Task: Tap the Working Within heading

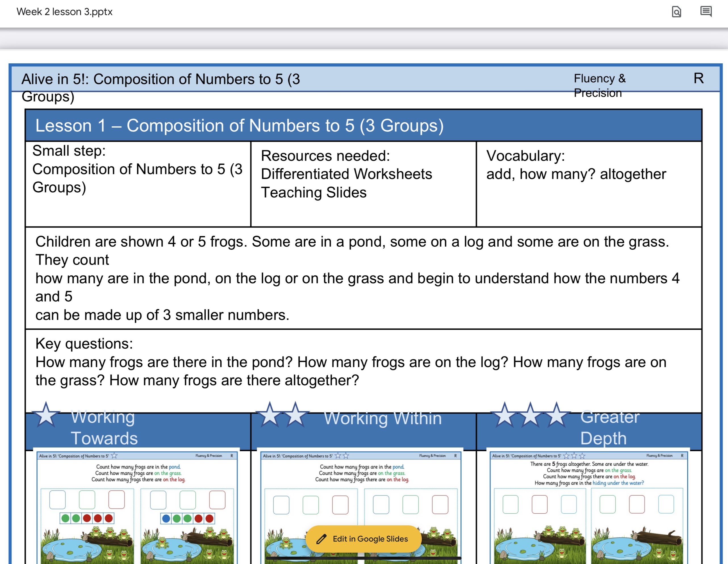Action: click(383, 418)
